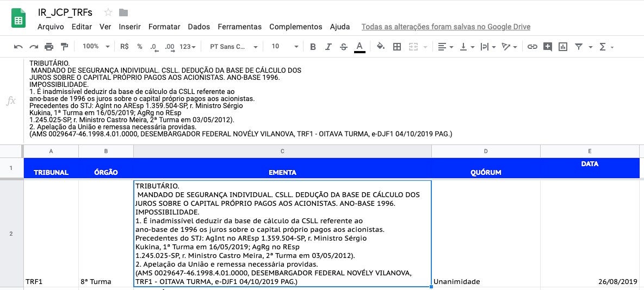Screen dimensions: 644x290
Task: Open the Inserir menu
Action: (x=130, y=27)
